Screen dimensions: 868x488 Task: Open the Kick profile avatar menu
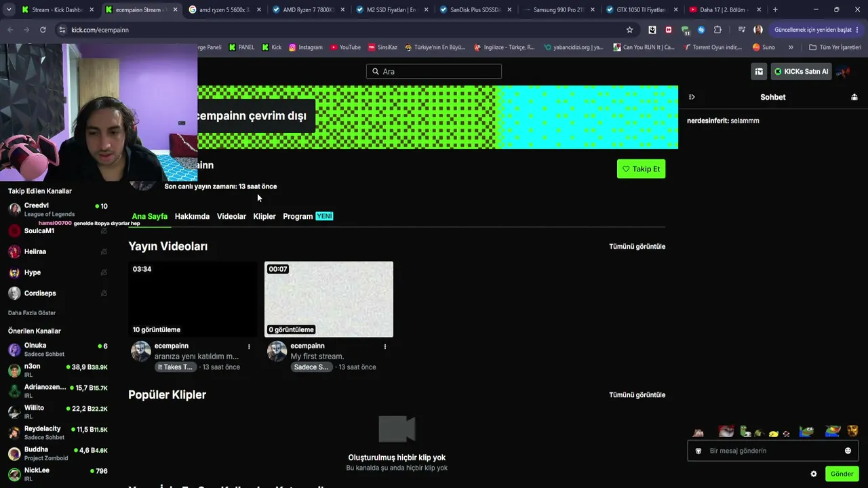(x=844, y=71)
